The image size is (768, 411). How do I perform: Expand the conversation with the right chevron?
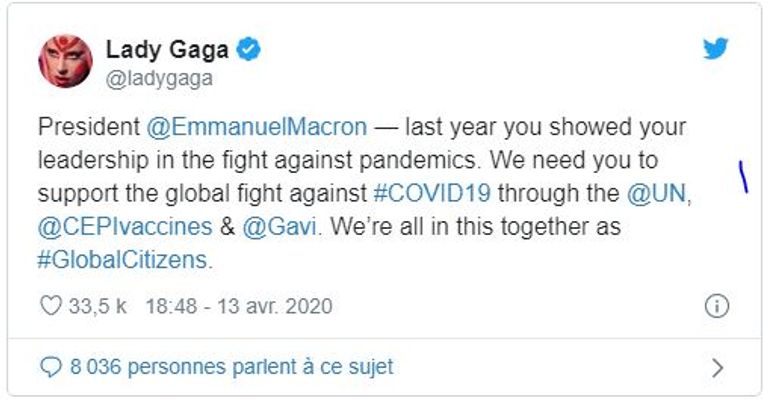coord(716,368)
